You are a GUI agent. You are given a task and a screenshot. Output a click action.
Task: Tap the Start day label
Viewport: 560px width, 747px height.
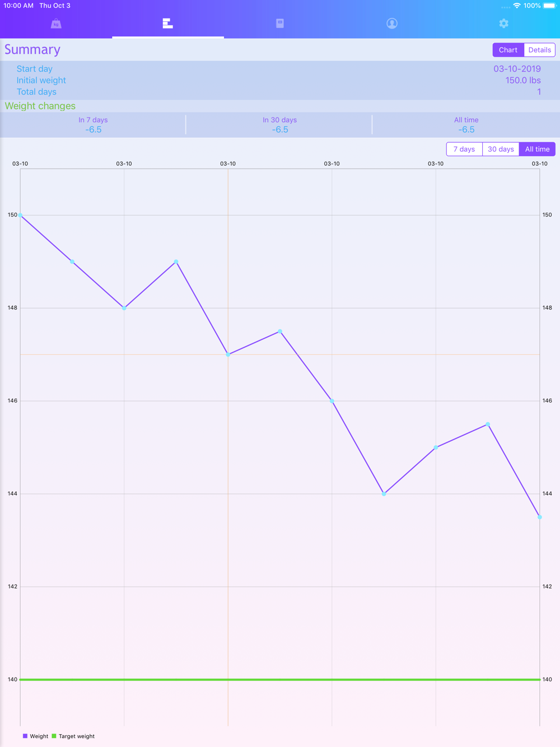tap(34, 69)
